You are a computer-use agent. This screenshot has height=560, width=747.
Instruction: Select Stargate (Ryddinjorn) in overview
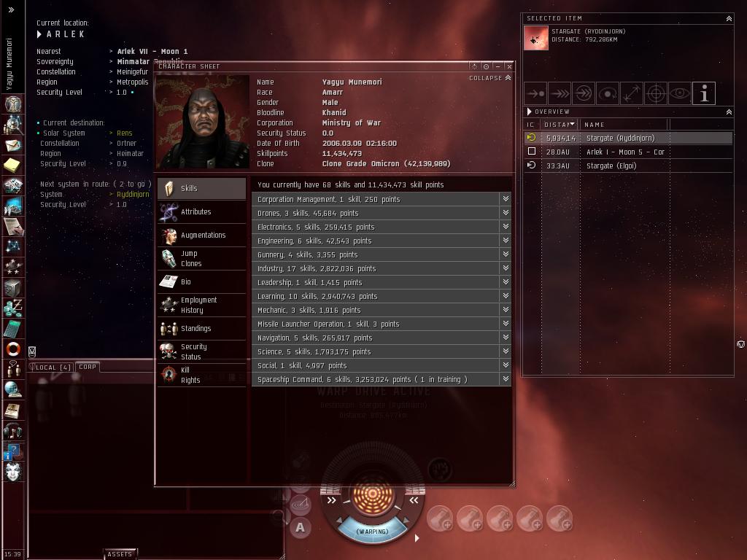(x=628, y=138)
